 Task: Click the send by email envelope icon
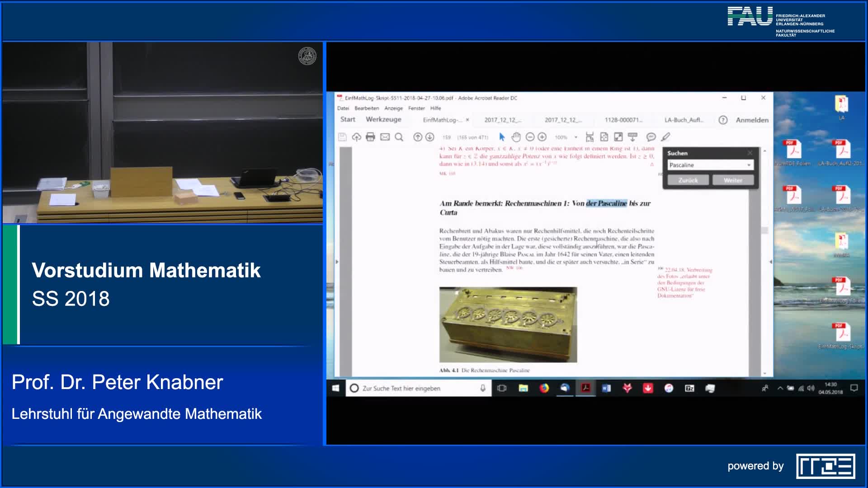(x=385, y=137)
